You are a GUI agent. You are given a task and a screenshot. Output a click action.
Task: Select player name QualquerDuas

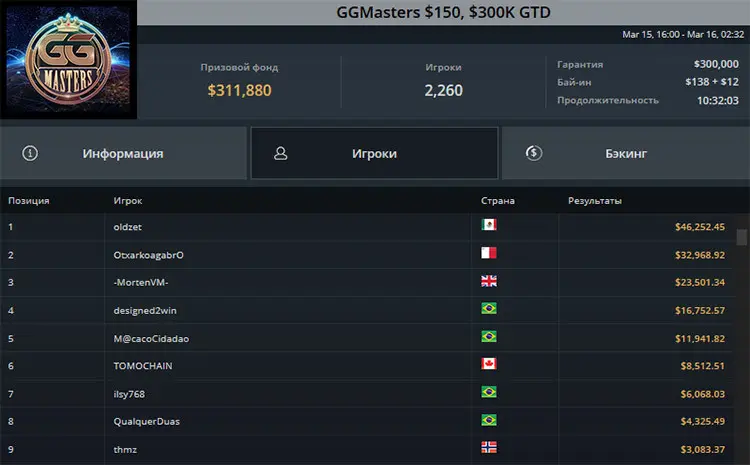coord(147,421)
